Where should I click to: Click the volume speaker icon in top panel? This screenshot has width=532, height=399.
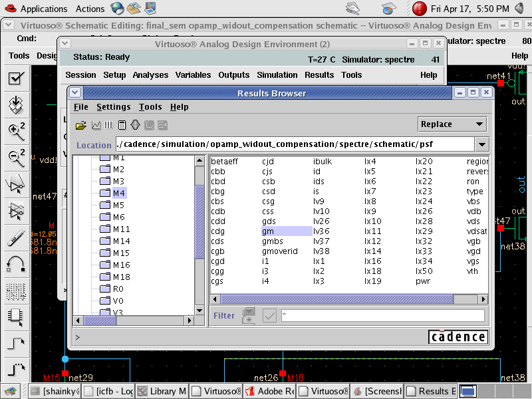[520, 9]
